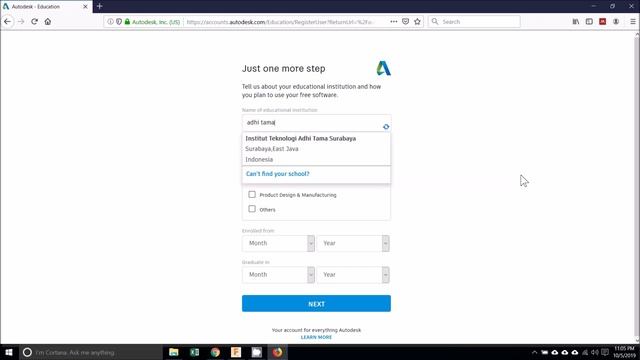Select Institut Teknologi Adhi Tama Surabaya suggestion
The width and height of the screenshot is (640, 360).
(300, 138)
